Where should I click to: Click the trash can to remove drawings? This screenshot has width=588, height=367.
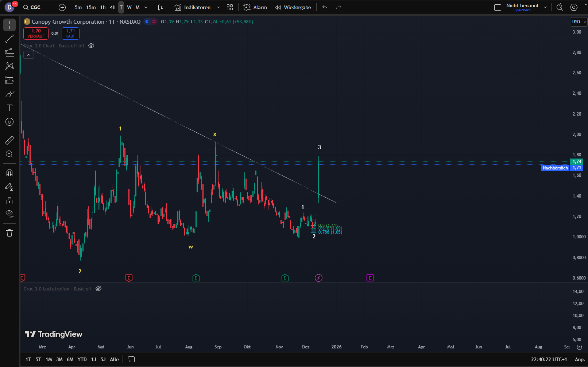pos(9,233)
